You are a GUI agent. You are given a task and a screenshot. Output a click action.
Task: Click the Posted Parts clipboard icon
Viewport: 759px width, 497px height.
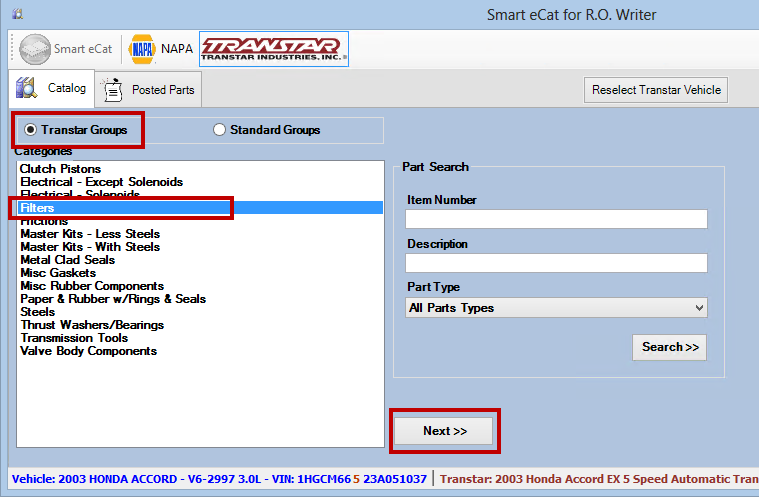[114, 89]
